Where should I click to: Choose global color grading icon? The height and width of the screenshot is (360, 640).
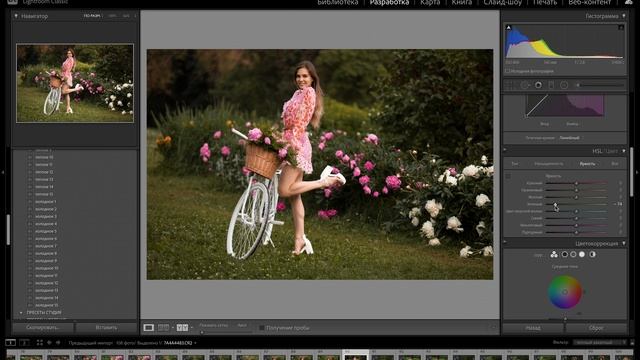pos(592,254)
